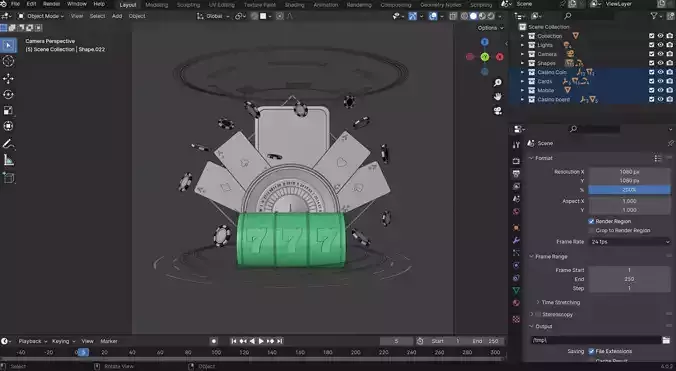Select the Move tool
The width and height of the screenshot is (676, 371).
[x=8, y=79]
